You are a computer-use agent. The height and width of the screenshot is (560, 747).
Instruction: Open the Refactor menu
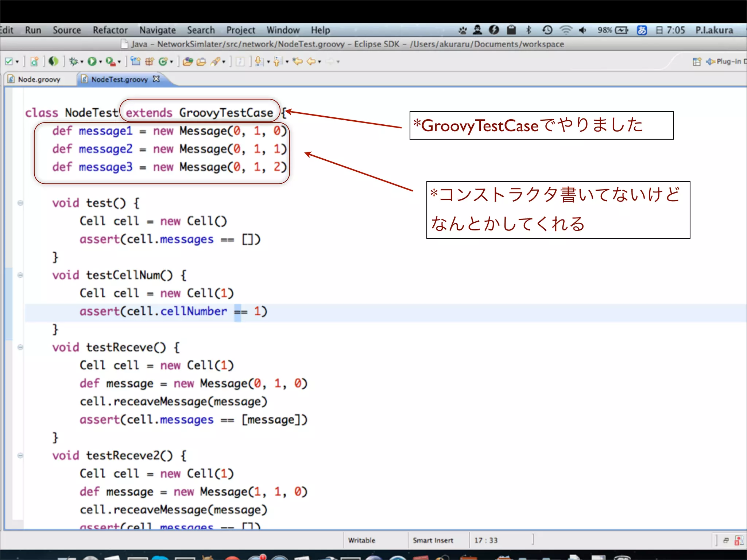point(110,30)
